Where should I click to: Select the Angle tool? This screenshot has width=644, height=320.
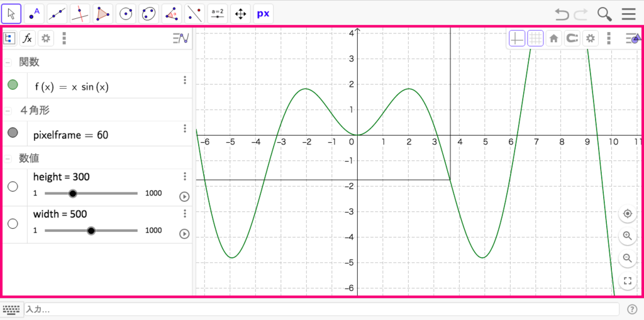point(172,14)
